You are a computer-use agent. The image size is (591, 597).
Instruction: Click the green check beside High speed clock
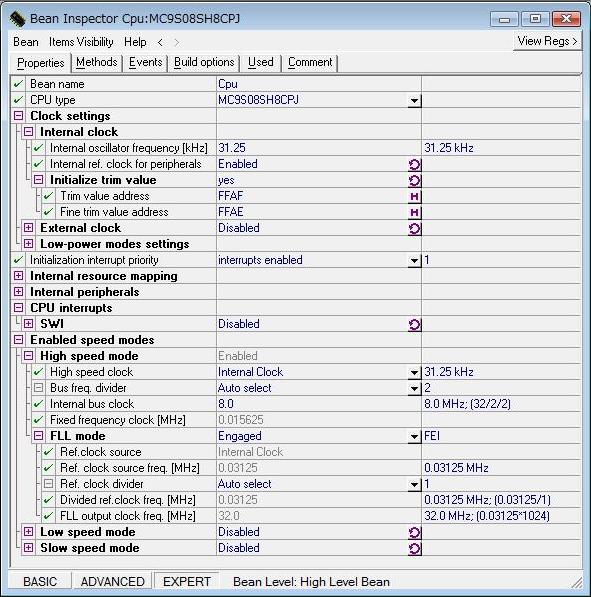38,372
